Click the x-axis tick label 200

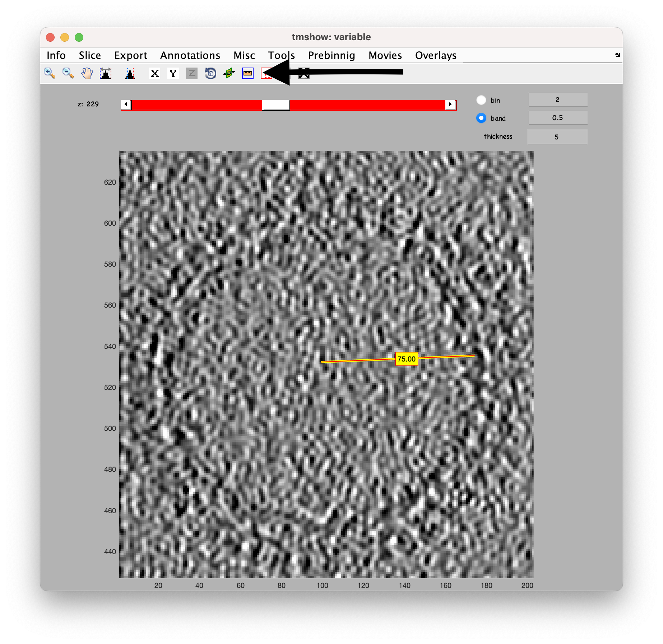(527, 585)
